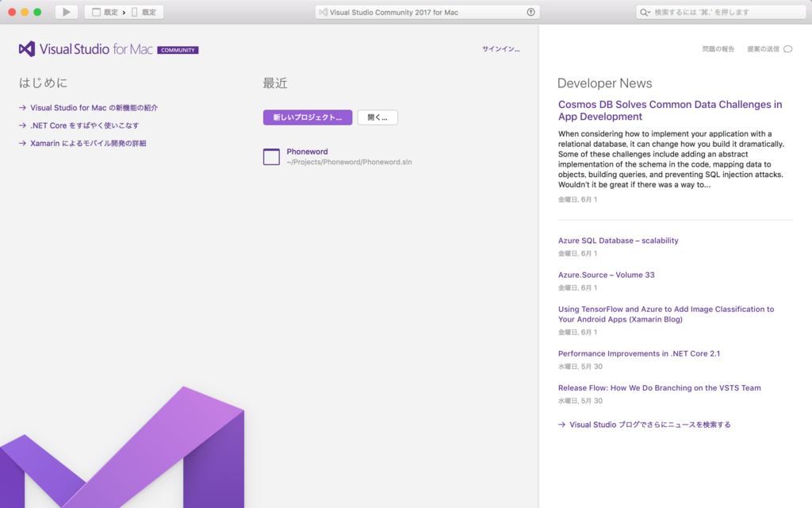Click arrow before the Visual Studio blog link
The height and width of the screenshot is (508, 812).
point(561,425)
